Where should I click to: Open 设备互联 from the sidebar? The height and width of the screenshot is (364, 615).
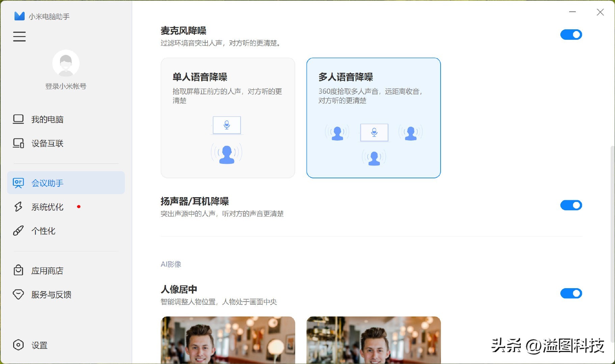pyautogui.click(x=47, y=143)
